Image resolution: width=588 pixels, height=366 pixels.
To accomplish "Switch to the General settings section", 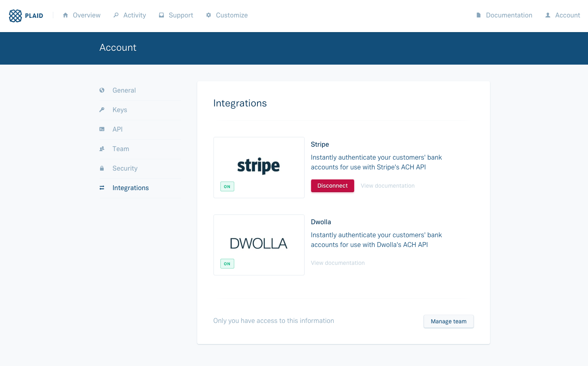I will click(124, 90).
